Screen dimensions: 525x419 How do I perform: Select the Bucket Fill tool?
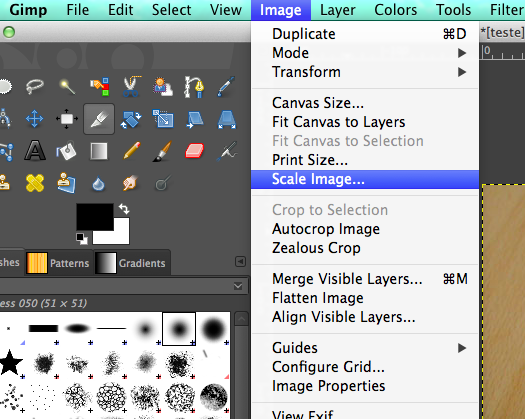[66, 151]
